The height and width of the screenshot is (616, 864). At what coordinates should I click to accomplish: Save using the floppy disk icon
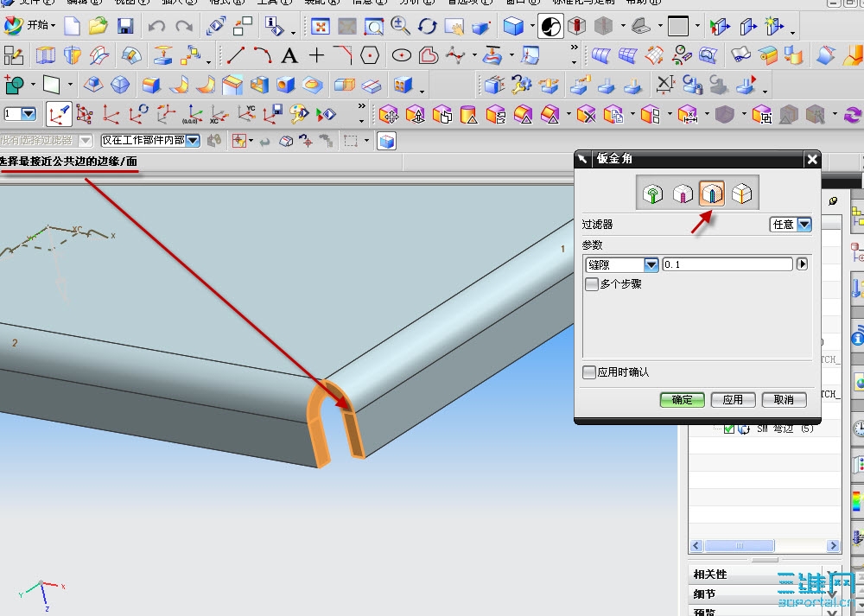[125, 26]
